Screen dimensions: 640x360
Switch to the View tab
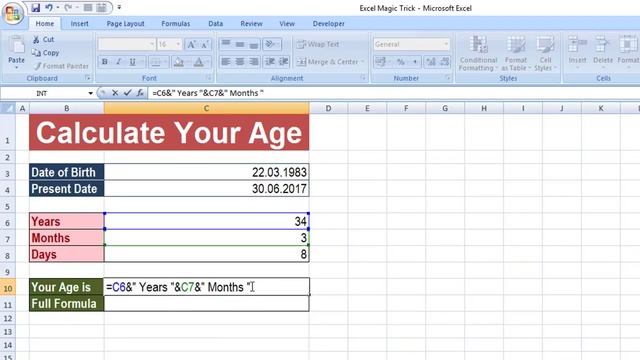[287, 24]
